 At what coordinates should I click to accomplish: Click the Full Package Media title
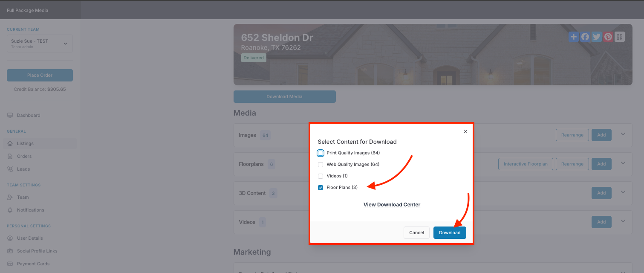(28, 10)
